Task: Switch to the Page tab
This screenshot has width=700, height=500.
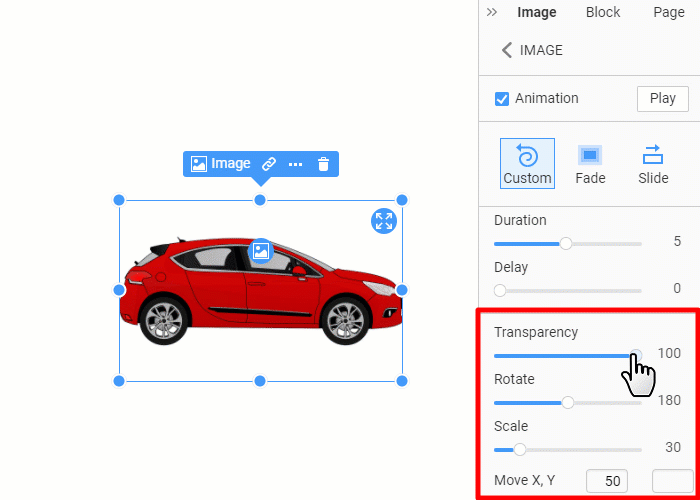Action: 669,12
